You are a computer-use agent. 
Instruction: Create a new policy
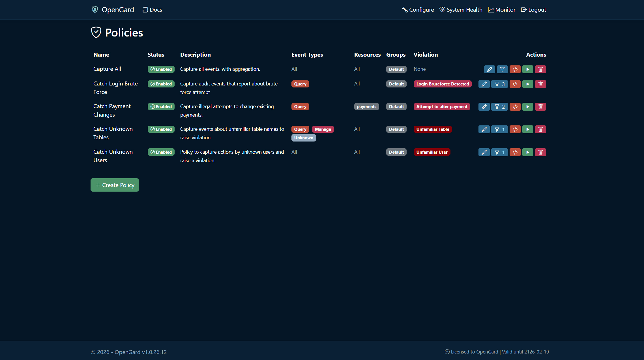point(115,185)
